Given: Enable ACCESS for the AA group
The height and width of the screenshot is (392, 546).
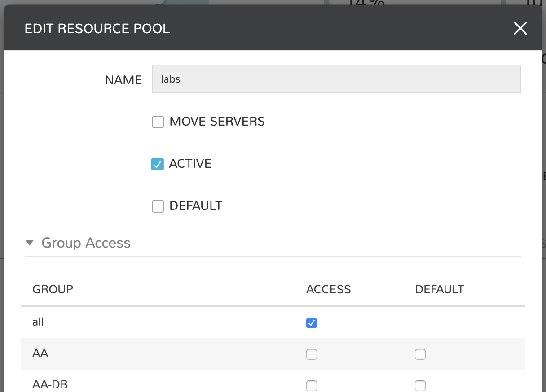Looking at the screenshot, I should click(x=312, y=354).
